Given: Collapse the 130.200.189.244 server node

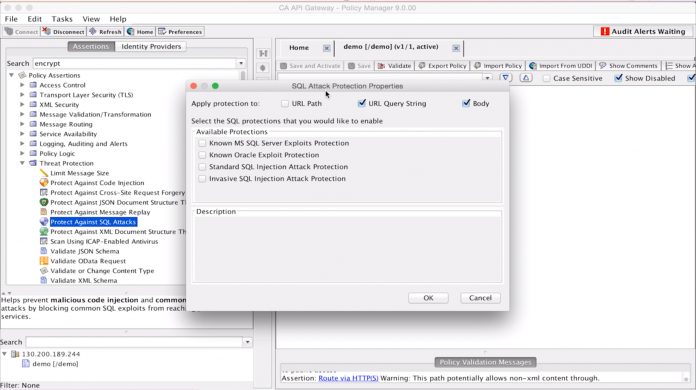Looking at the screenshot, I should [4, 354].
